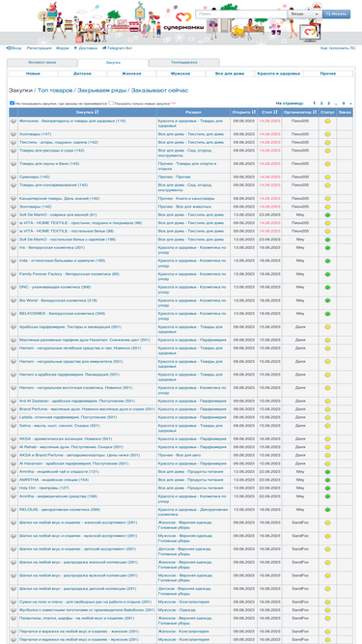Click the yellow status dot in Зоотовары row
Screen dimensions: 362x644
tap(327, 207)
